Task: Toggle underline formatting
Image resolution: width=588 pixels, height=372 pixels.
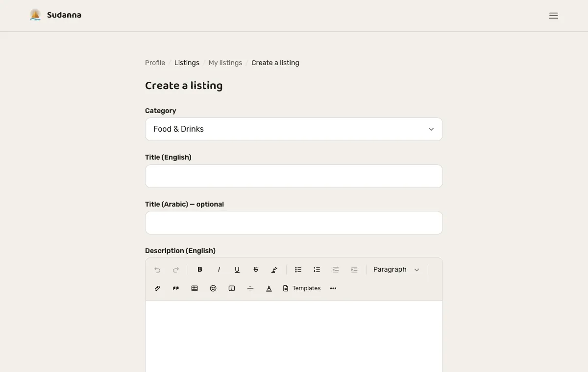Action: 237,270
